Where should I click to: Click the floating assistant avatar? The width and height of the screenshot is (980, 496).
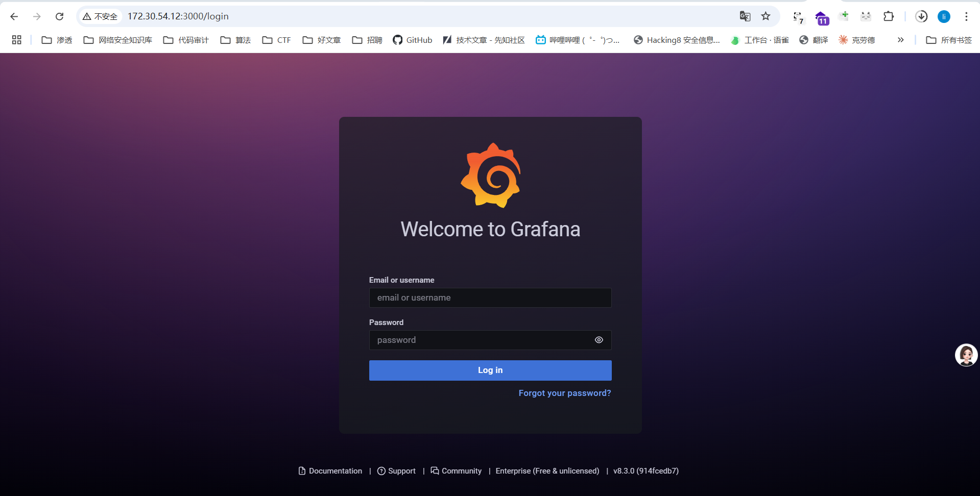click(966, 355)
